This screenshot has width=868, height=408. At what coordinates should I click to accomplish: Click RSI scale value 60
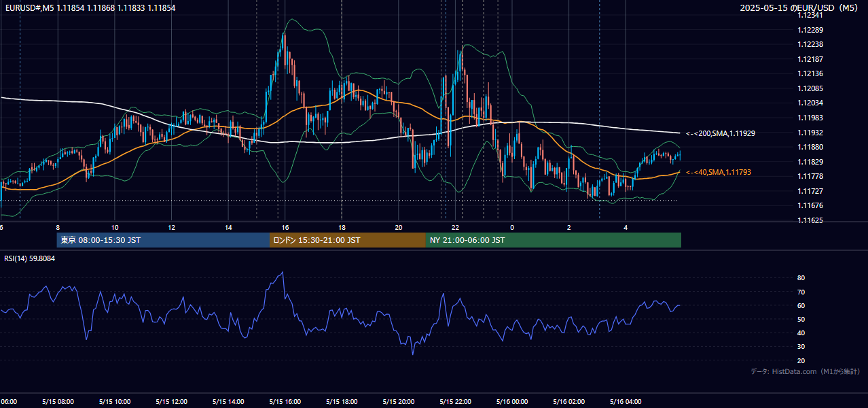coord(801,305)
